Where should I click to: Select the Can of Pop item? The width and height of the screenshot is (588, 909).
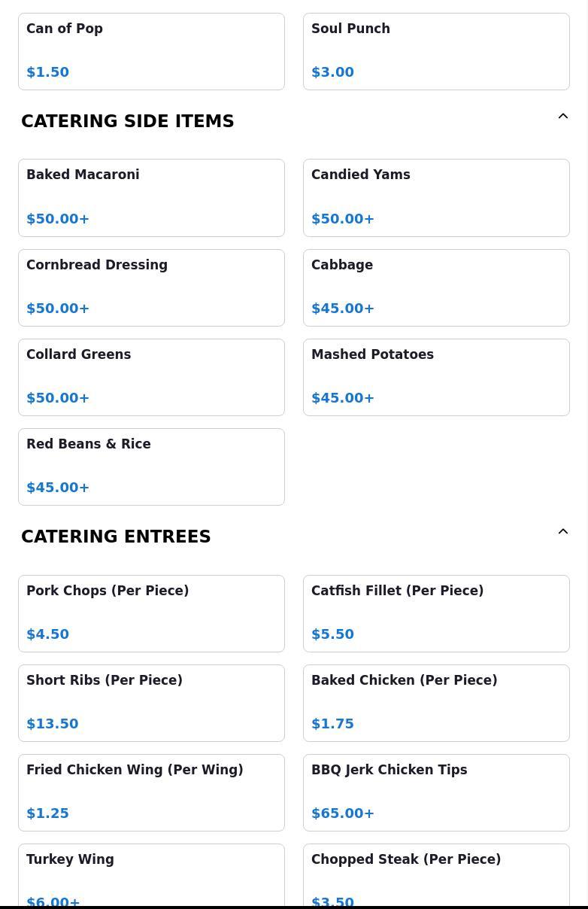151,51
